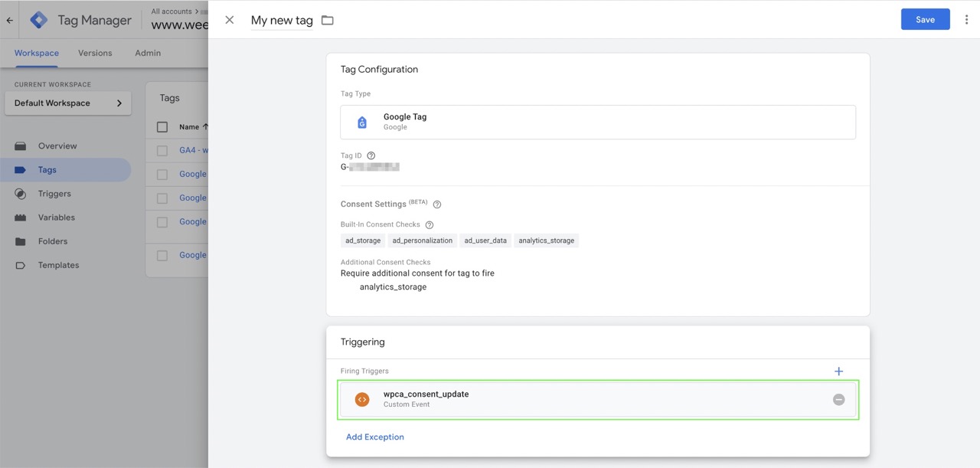This screenshot has height=468, width=980.
Task: Open the folder icon beside My new tag
Action: pyautogui.click(x=328, y=20)
